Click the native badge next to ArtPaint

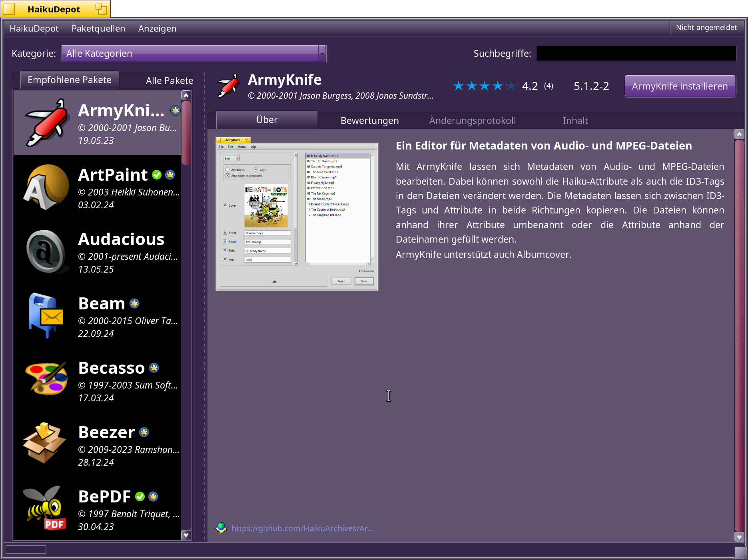point(170,175)
